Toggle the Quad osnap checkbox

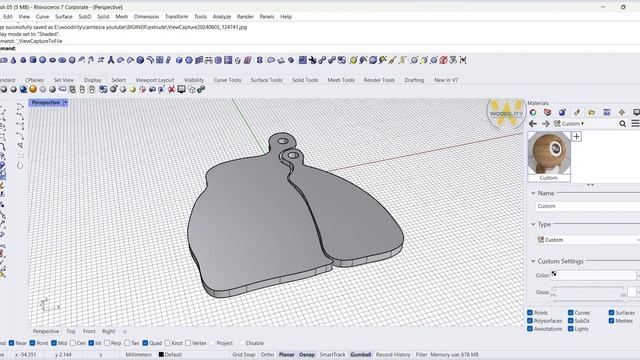click(x=145, y=343)
